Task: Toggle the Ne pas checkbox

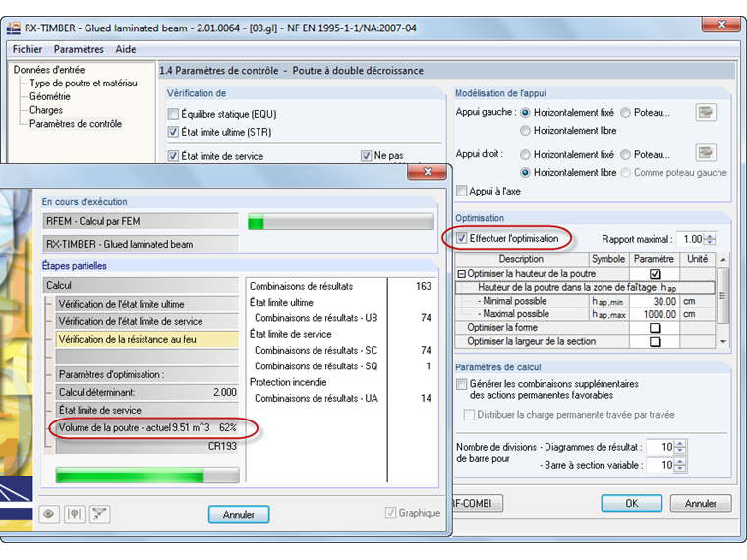Action: tap(366, 155)
